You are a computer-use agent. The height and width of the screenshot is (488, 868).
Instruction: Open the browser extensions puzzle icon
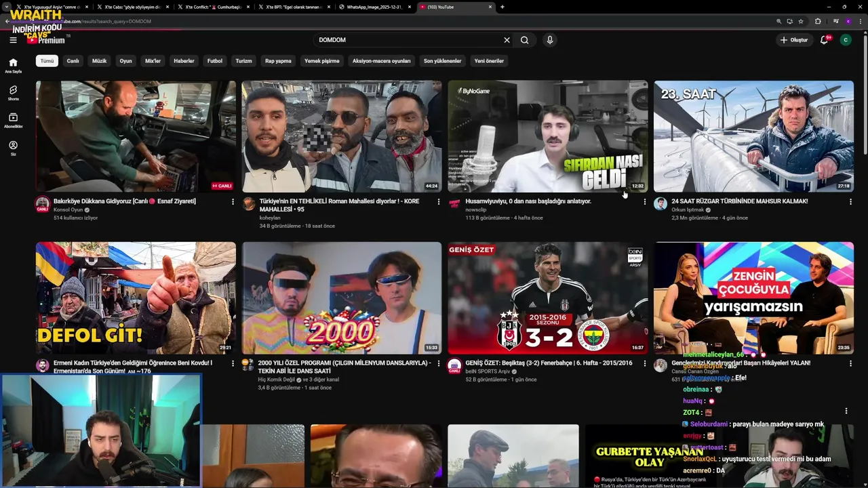pos(818,21)
